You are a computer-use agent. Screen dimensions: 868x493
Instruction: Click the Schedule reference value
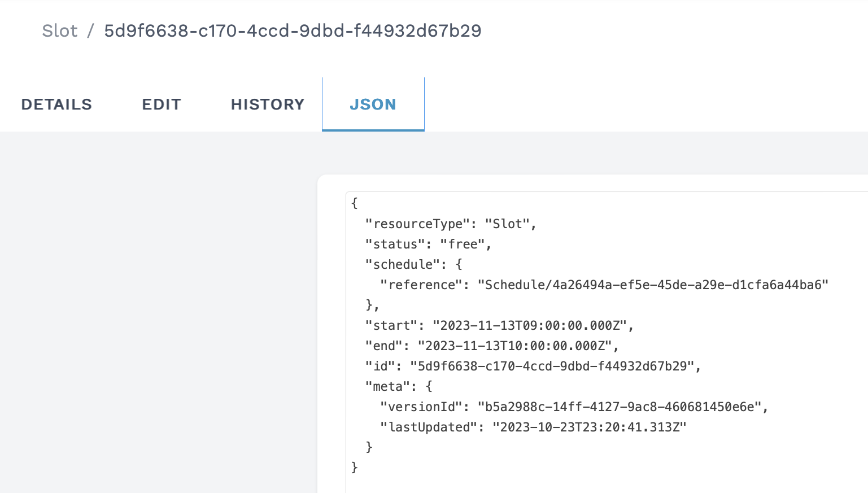click(x=652, y=285)
